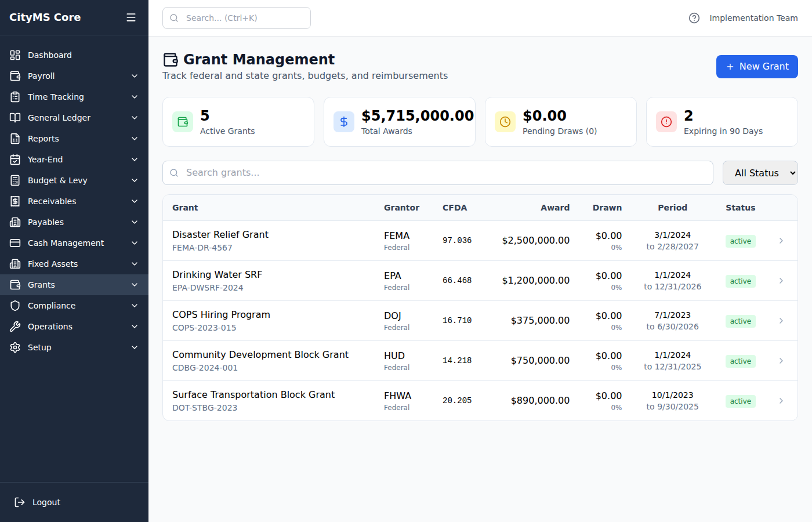Click the New Grant button
812x522 pixels.
pos(757,67)
